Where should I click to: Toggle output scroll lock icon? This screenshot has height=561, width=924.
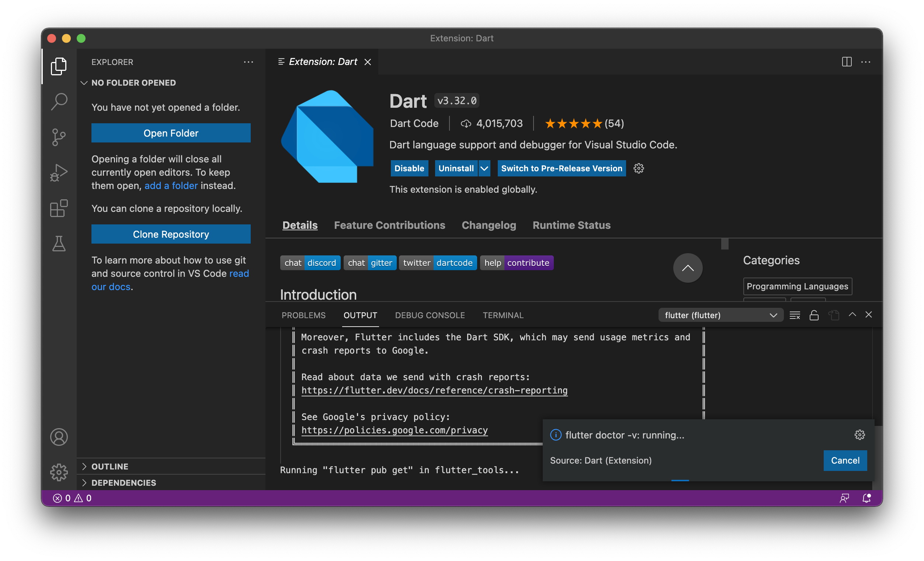coord(814,315)
